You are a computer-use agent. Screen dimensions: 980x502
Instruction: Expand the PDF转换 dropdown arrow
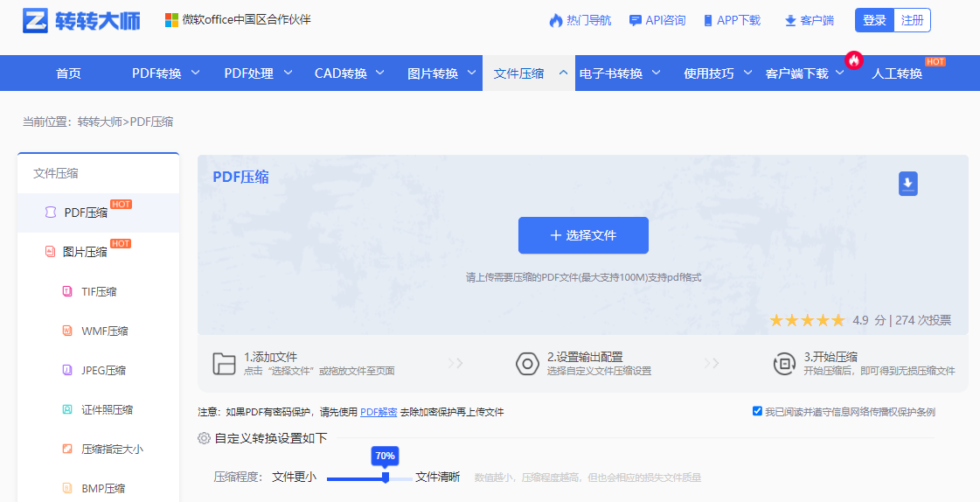click(x=195, y=73)
